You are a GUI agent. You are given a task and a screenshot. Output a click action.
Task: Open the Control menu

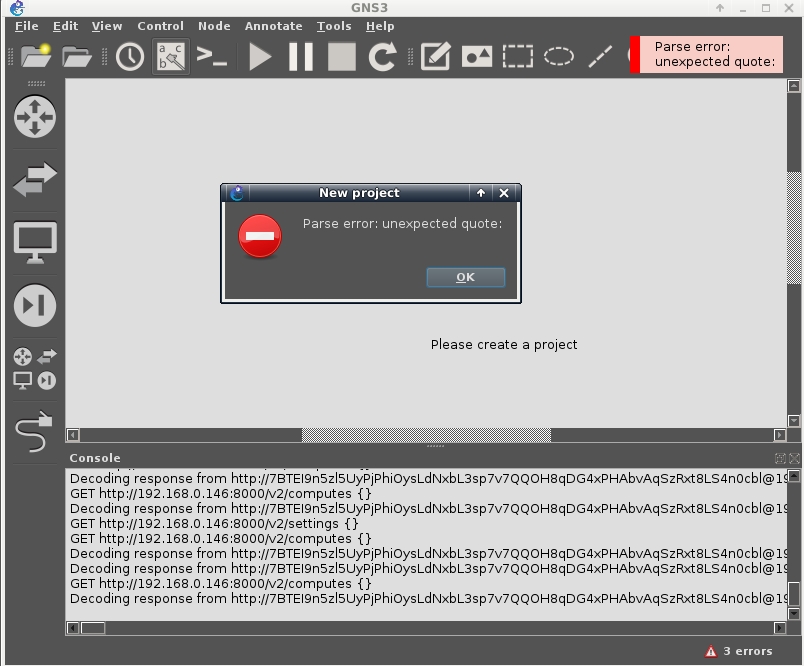point(160,26)
